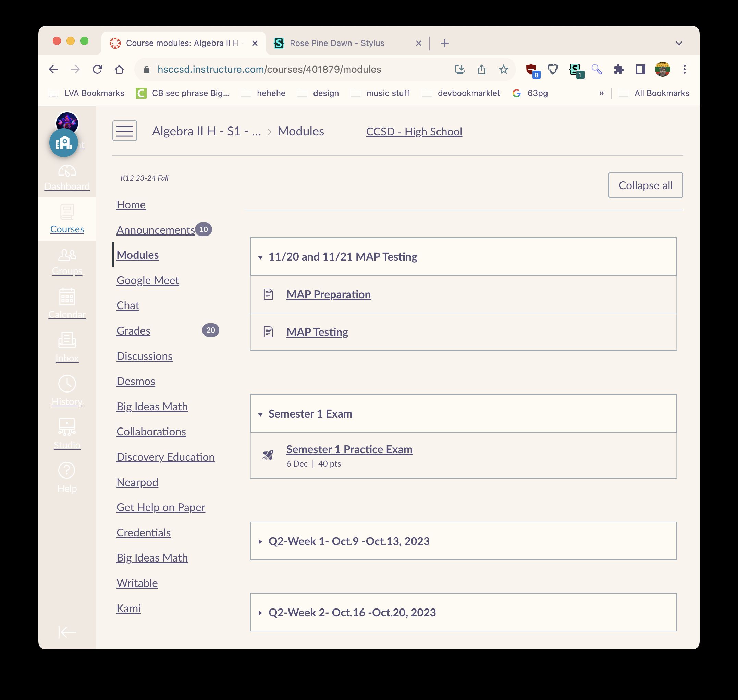Image resolution: width=738 pixels, height=700 pixels.
Task: Click Collapse all button
Action: pyautogui.click(x=645, y=185)
